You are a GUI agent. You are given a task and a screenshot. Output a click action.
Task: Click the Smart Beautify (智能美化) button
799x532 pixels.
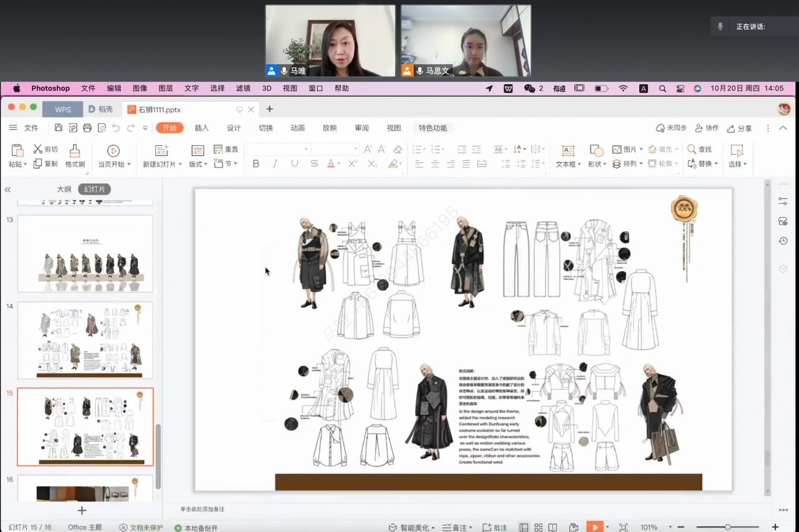point(411,527)
